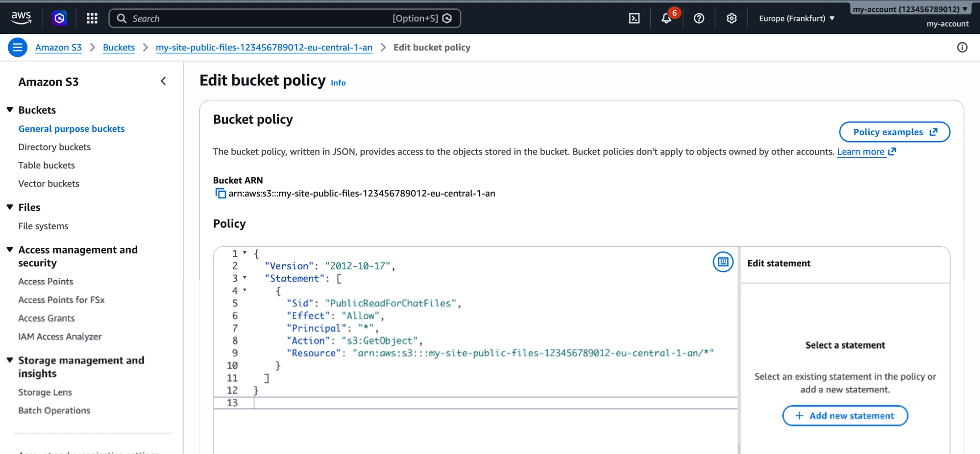980x454 pixels.
Task: Go to General purpose buckets
Action: 72,129
